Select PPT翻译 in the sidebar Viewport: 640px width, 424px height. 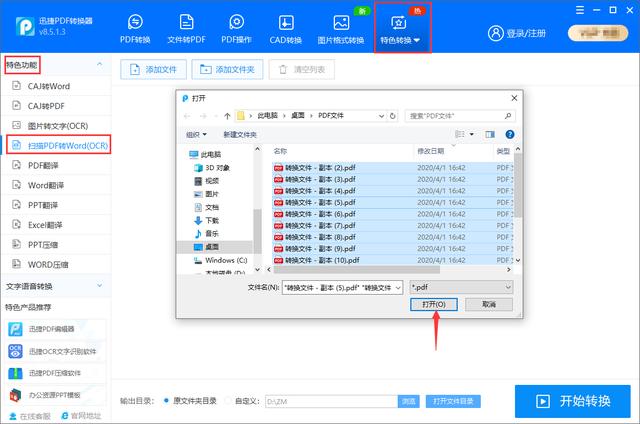point(56,205)
